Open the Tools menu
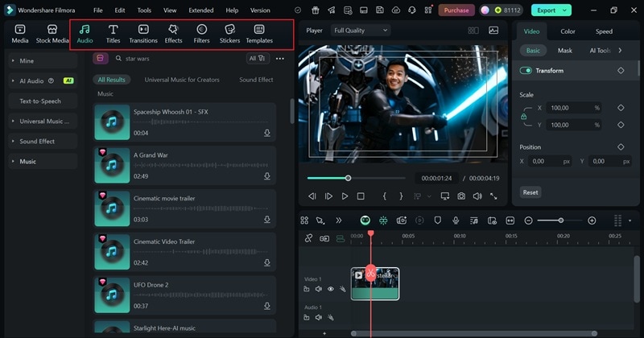This screenshot has width=644, height=338. (x=144, y=10)
